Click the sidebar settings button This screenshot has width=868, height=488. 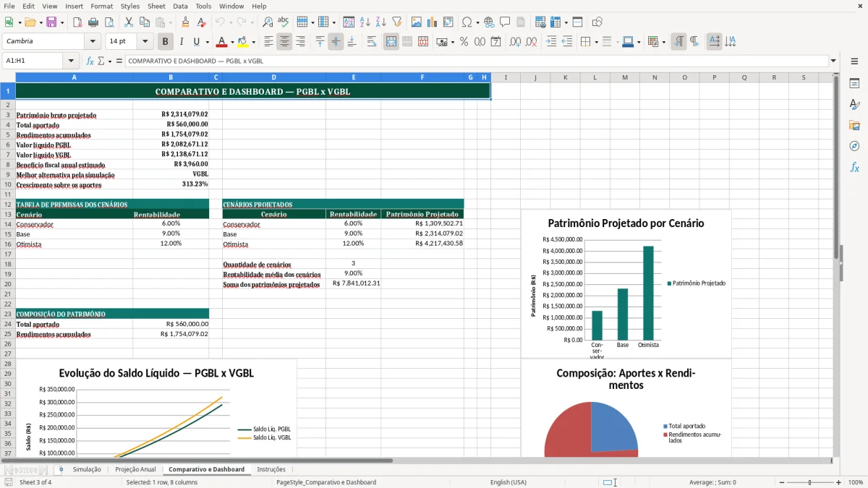(854, 61)
